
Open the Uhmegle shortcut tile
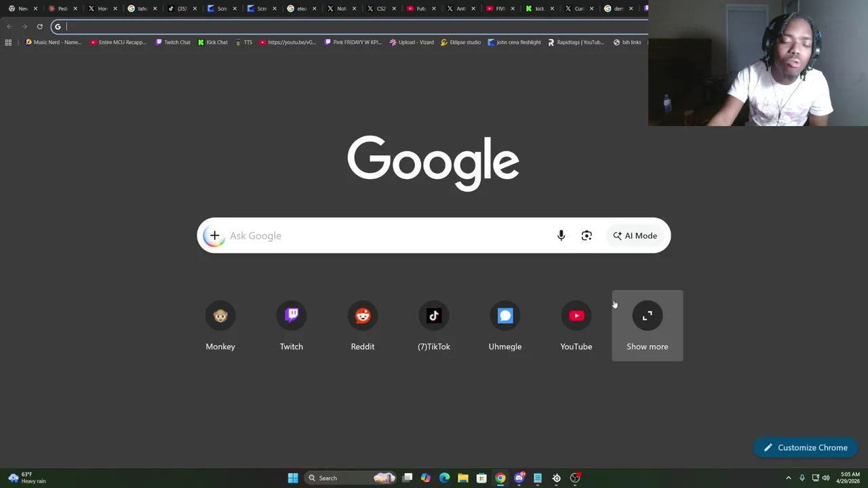[505, 326]
